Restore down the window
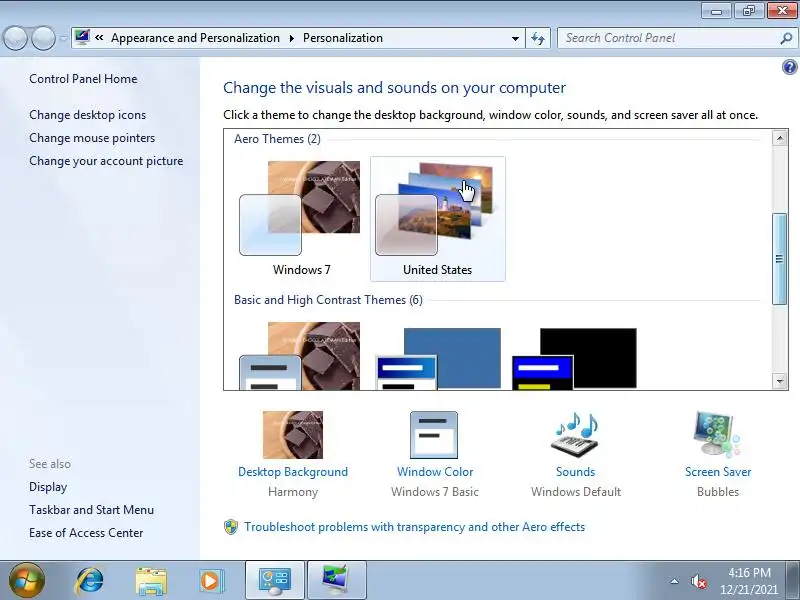800x600 pixels. click(x=749, y=11)
